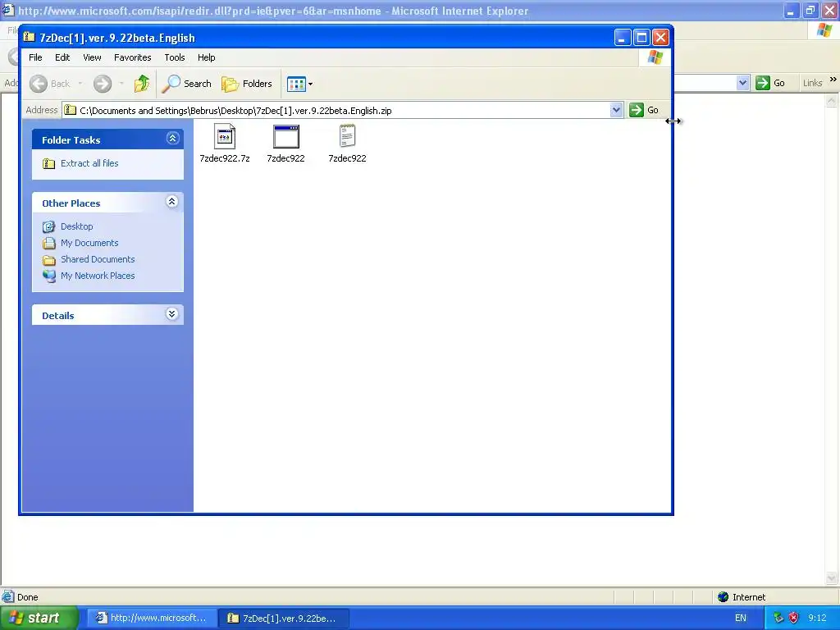Open Back history dropdown arrow
The width and height of the screenshot is (840, 630).
pyautogui.click(x=80, y=84)
